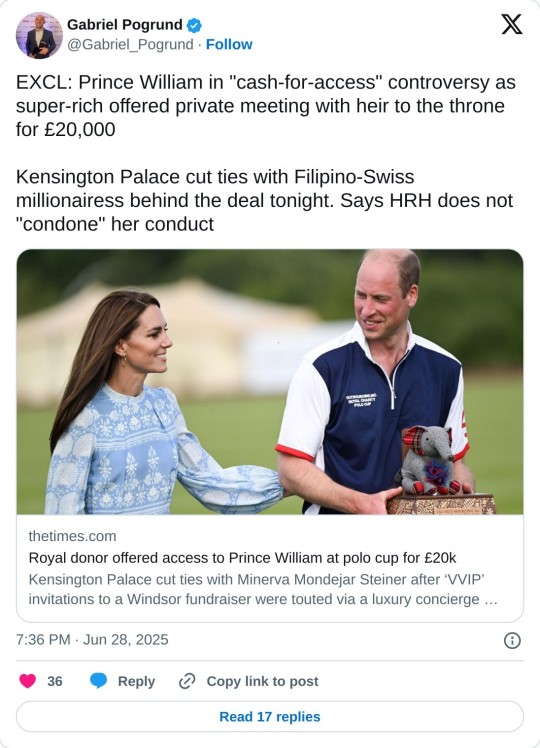Click the copy link chain icon
The width and height of the screenshot is (540, 748).
[187, 681]
